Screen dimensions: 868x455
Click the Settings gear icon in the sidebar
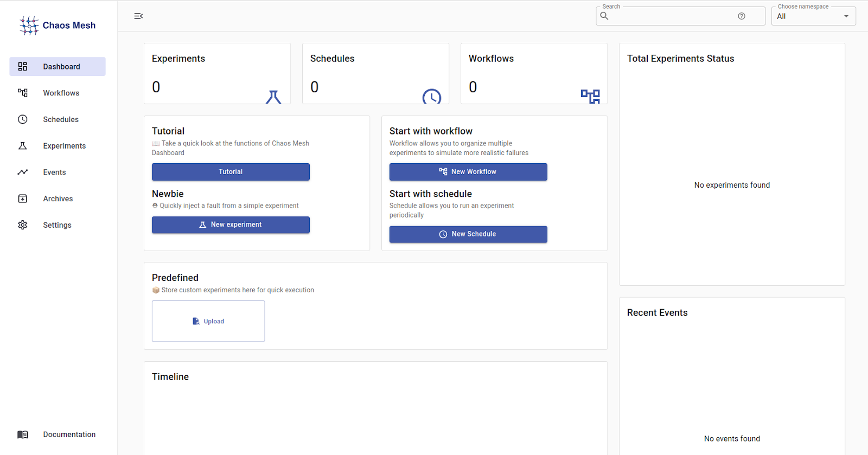23,225
